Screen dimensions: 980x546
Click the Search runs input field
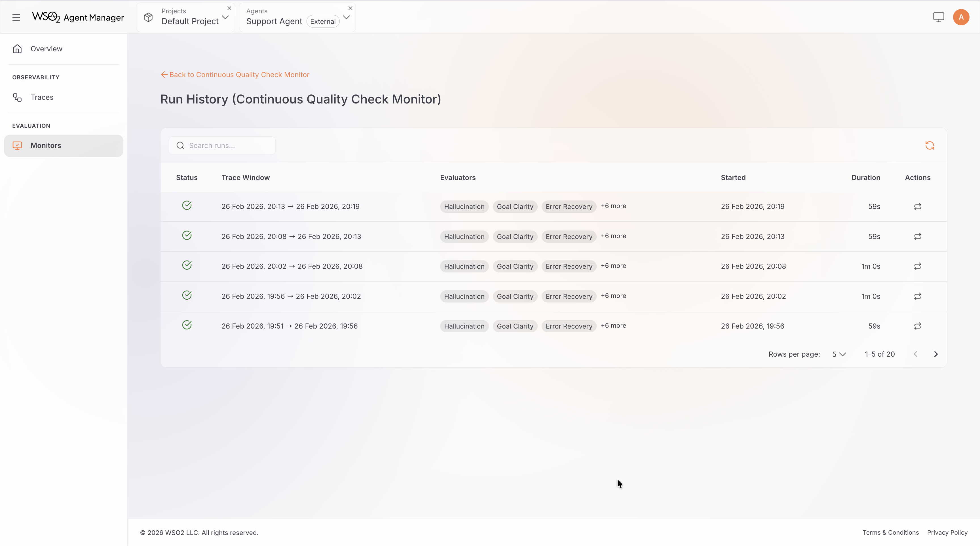222,146
